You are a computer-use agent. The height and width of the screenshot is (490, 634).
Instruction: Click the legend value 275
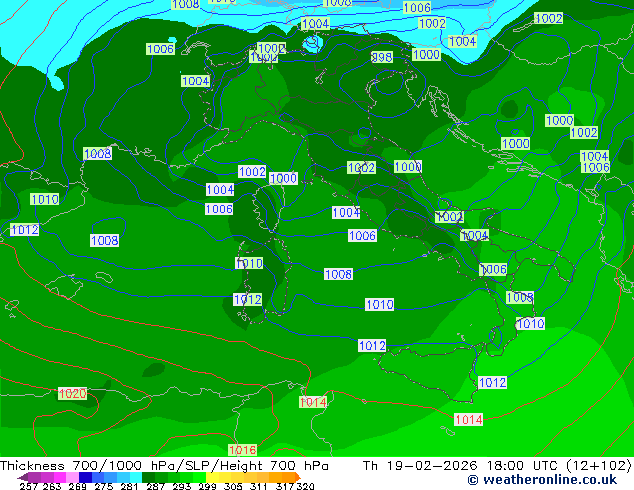click(x=104, y=486)
